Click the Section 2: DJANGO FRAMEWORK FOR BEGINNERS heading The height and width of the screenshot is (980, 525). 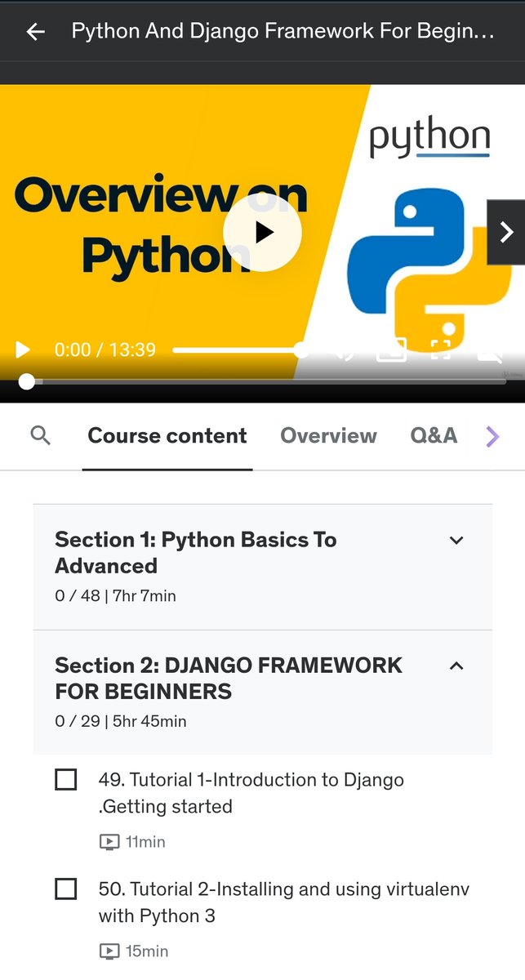229,679
